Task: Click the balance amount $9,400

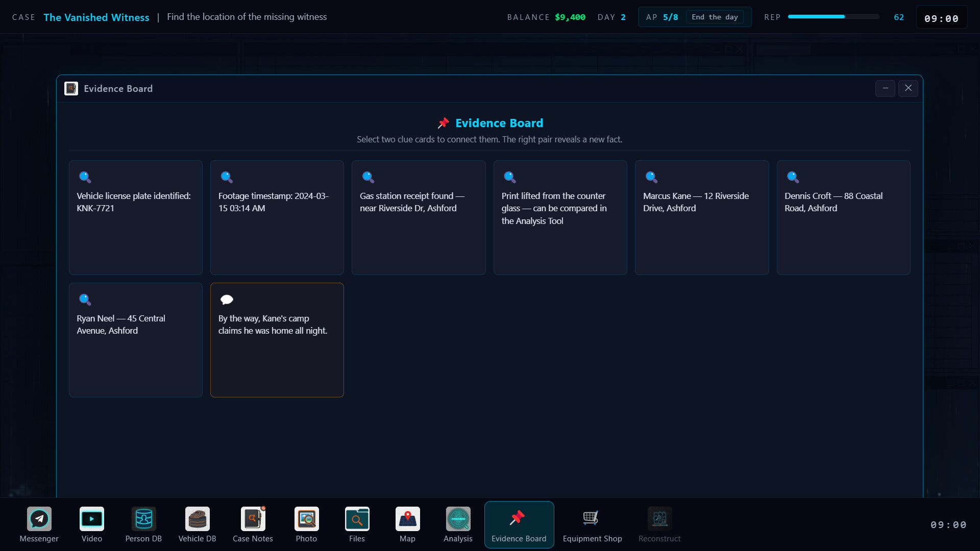Action: point(570,17)
